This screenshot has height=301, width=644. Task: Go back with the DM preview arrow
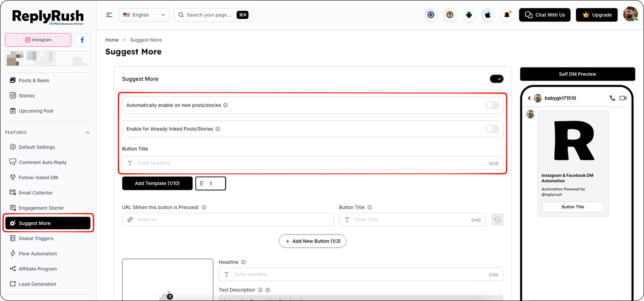click(529, 98)
